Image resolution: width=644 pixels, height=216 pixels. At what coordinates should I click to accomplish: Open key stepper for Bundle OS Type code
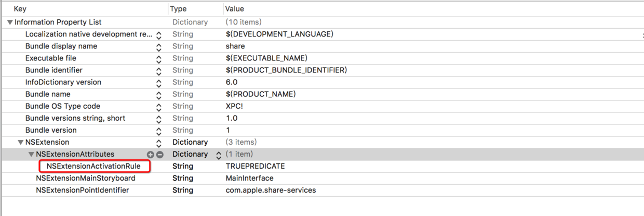coord(159,107)
